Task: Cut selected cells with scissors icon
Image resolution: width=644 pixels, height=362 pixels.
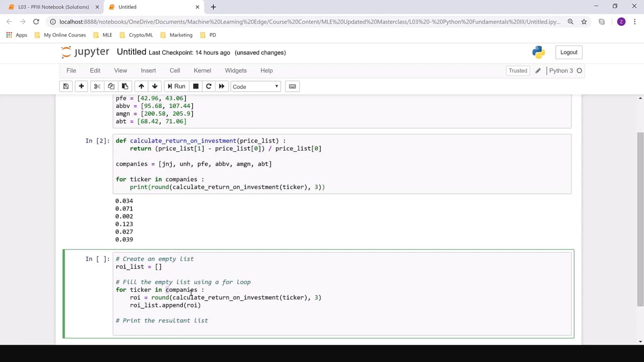Action: (x=97, y=86)
